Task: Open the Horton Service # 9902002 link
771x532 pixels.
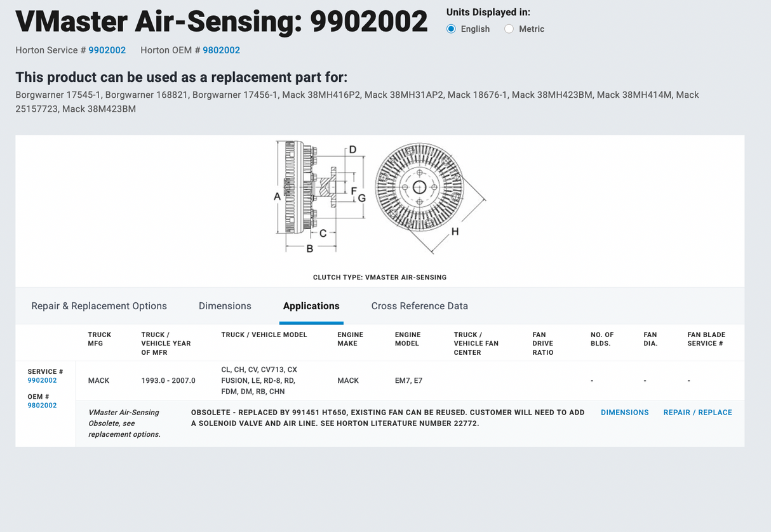Action: (x=107, y=50)
